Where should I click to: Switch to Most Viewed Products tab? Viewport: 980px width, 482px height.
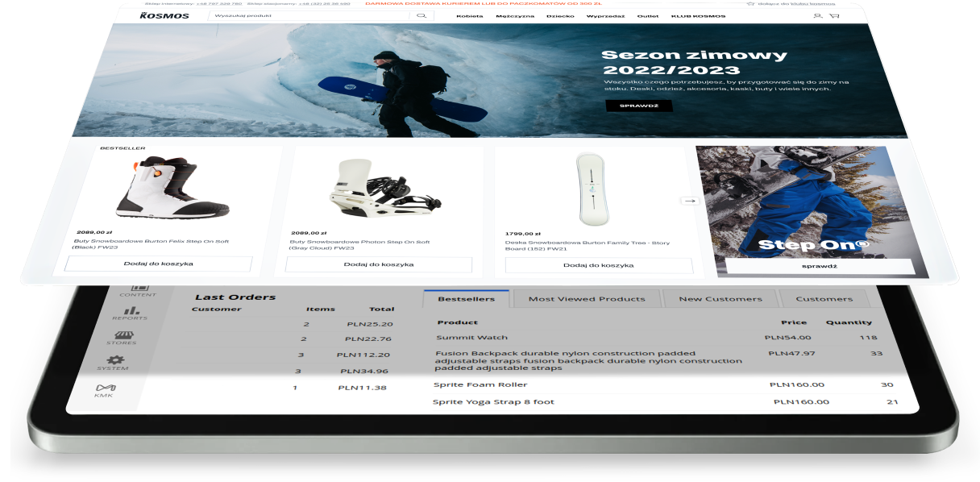tap(586, 299)
